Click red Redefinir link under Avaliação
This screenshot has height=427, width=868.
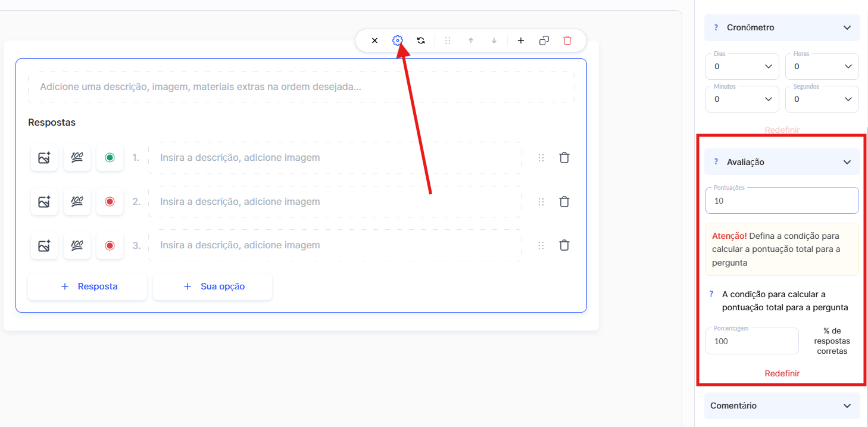pyautogui.click(x=782, y=373)
